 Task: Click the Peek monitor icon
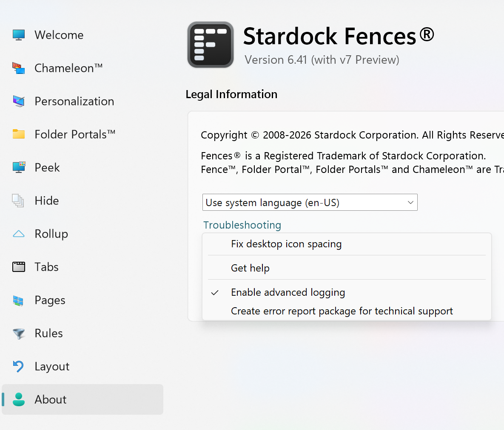tap(19, 167)
